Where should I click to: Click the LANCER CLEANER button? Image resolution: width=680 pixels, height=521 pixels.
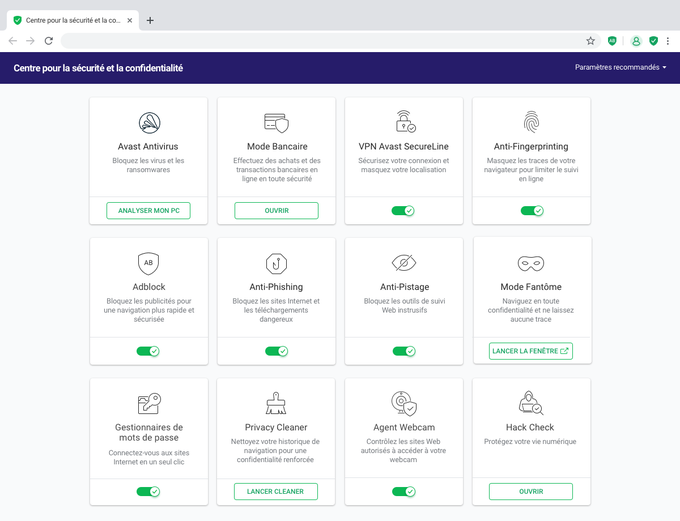click(x=276, y=492)
